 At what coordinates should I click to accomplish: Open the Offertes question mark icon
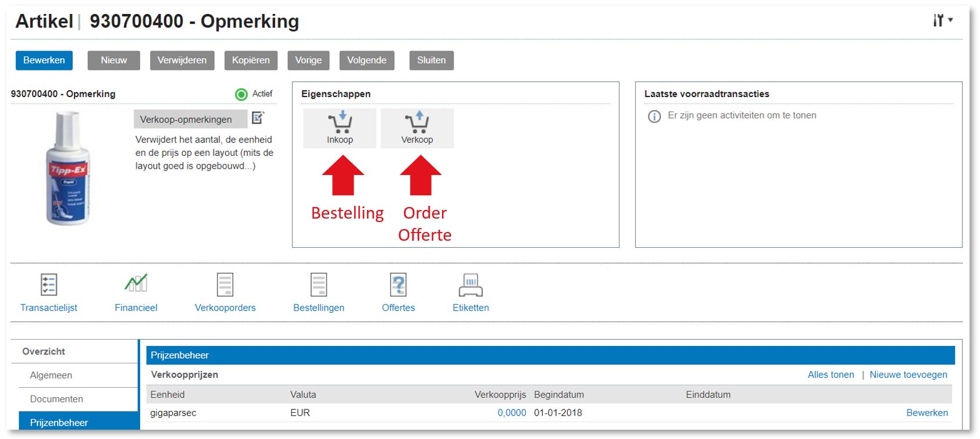point(398,285)
